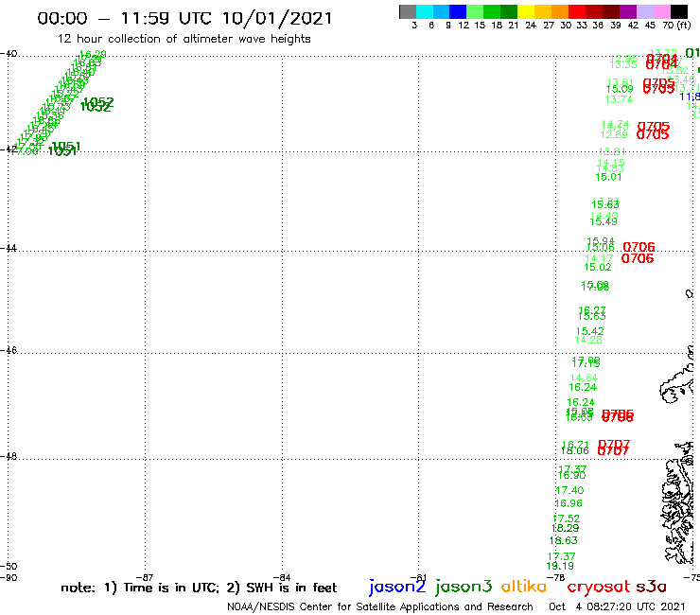The image size is (700, 615).
Task: Click the gray swatch in the legend
Action: click(x=408, y=11)
